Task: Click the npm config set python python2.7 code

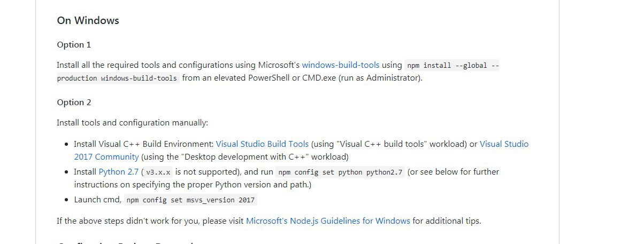Action: click(341, 172)
